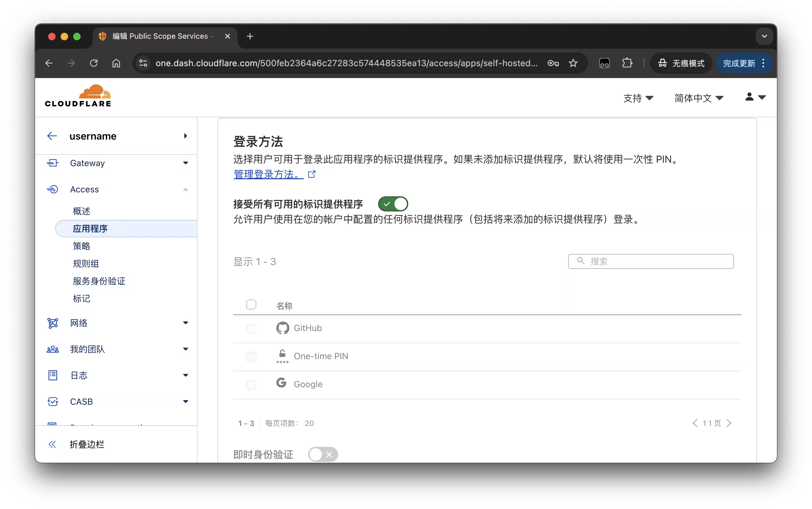This screenshot has height=509, width=812.
Task: Click the password key icon
Action: pyautogui.click(x=553, y=63)
